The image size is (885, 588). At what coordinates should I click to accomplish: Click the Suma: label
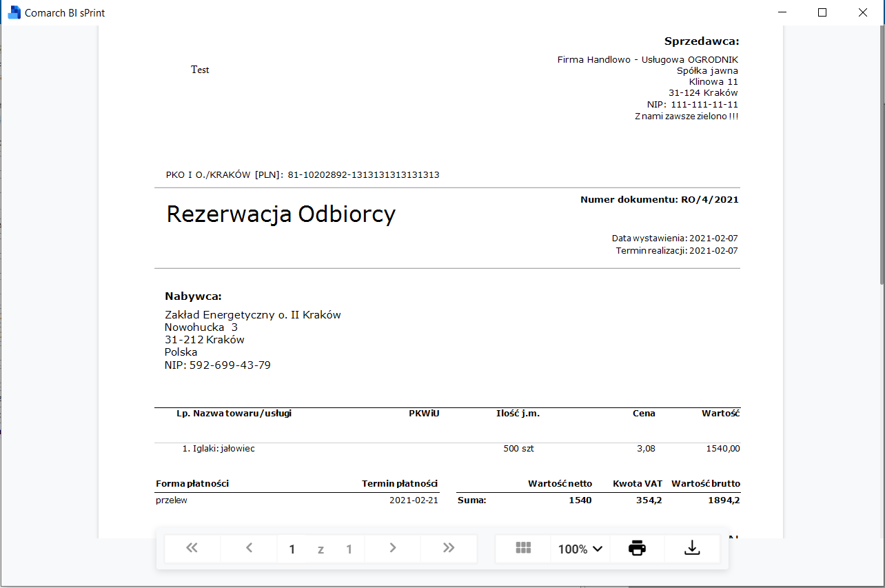pos(472,500)
